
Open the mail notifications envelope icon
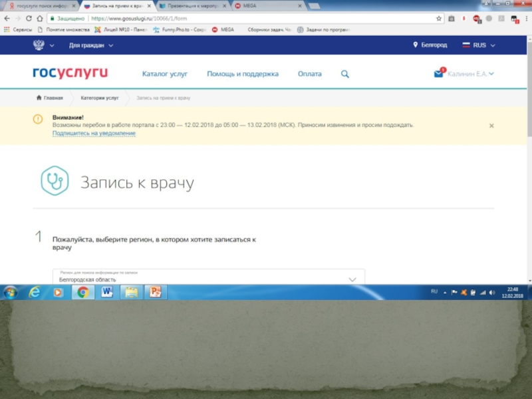438,74
